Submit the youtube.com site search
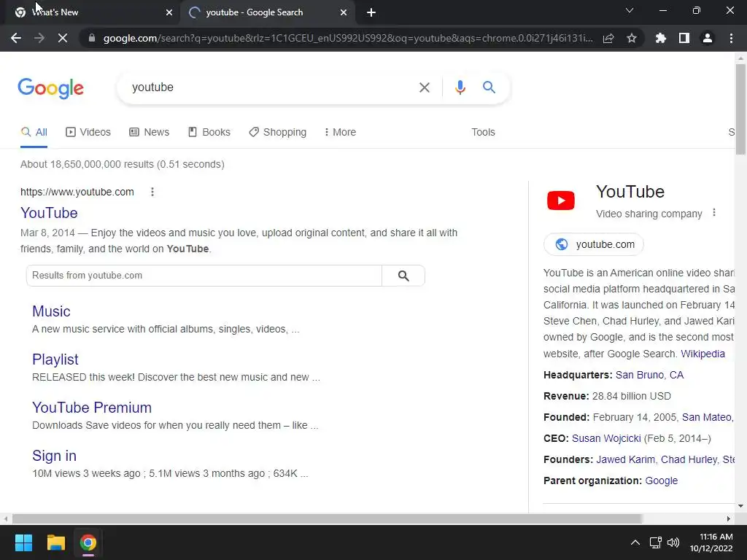 click(403, 276)
